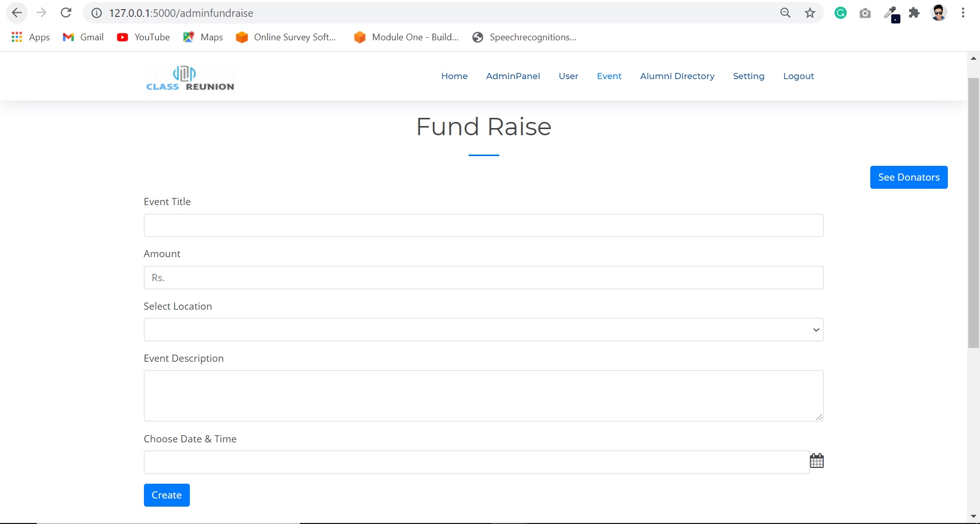Click the Amount label

tap(162, 254)
